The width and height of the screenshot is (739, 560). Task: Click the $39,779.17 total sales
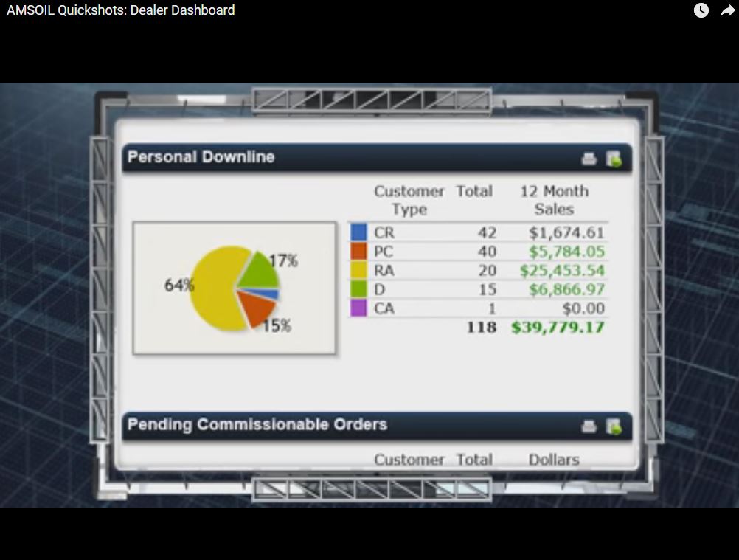[x=558, y=327]
